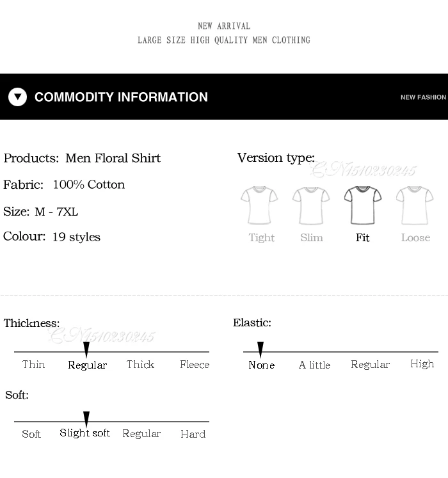Select the Thick thickness option
Viewport: 448px width, 478px height.
pyautogui.click(x=140, y=364)
